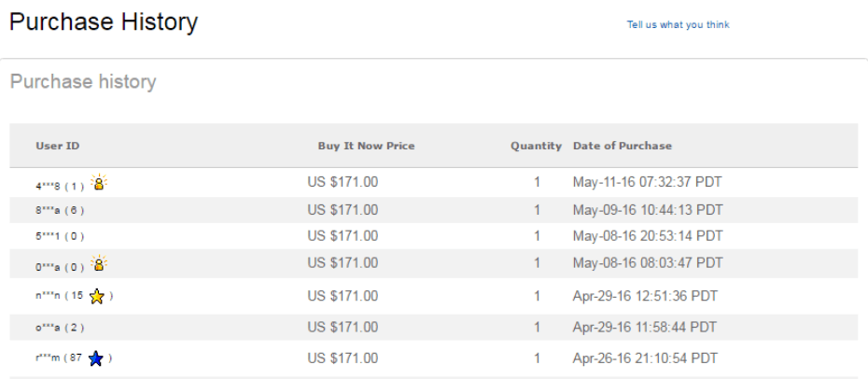Click the User ID column header
The height and width of the screenshot is (379, 868).
click(x=58, y=146)
